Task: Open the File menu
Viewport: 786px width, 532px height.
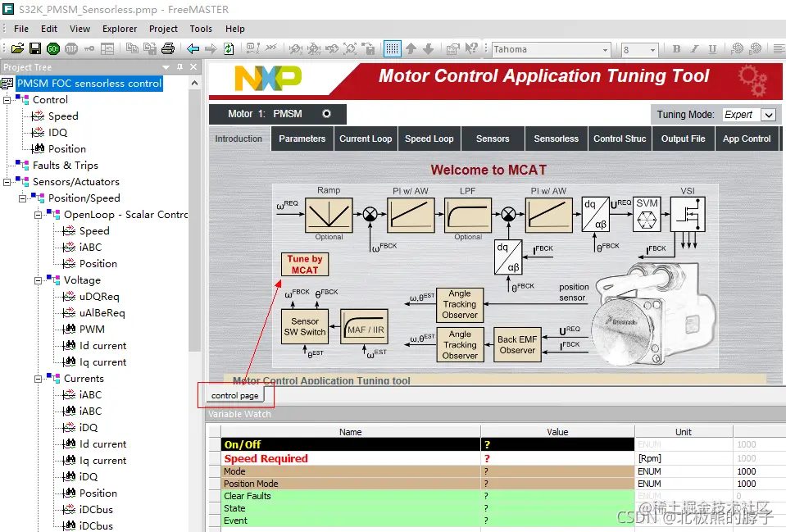Action: [x=21, y=29]
